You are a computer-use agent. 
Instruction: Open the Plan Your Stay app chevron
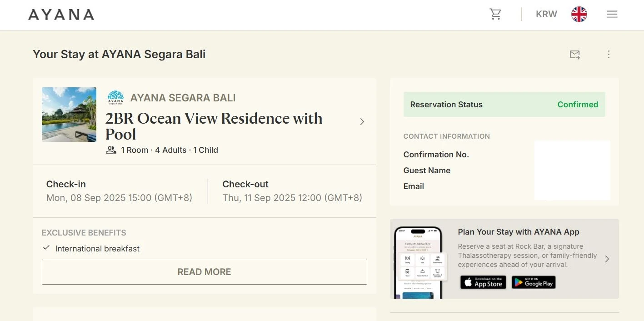point(607,259)
